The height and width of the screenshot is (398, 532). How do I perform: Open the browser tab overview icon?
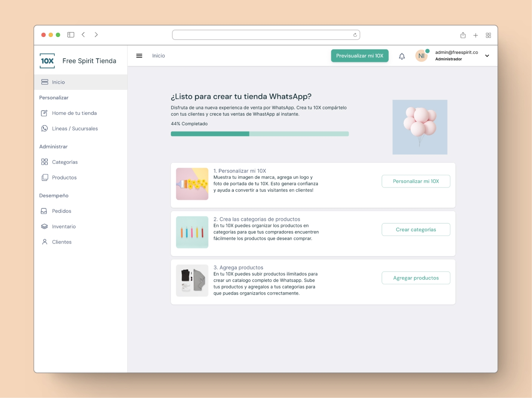point(488,35)
